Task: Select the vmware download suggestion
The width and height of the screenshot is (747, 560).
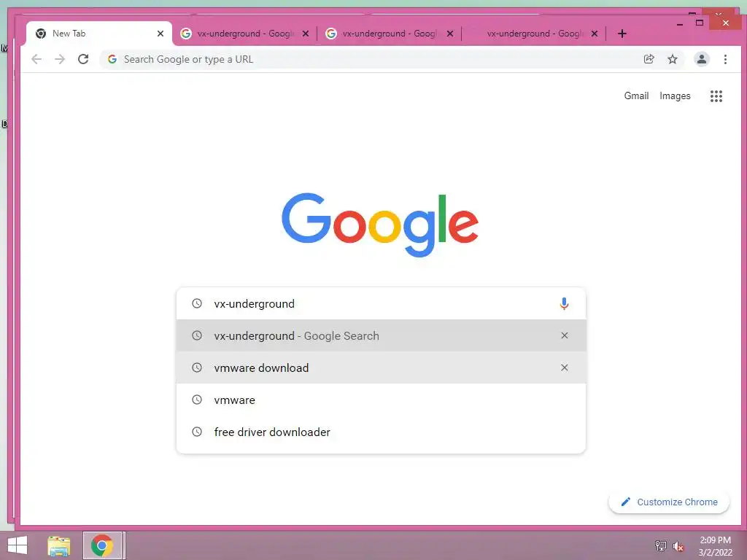Action: tap(381, 367)
